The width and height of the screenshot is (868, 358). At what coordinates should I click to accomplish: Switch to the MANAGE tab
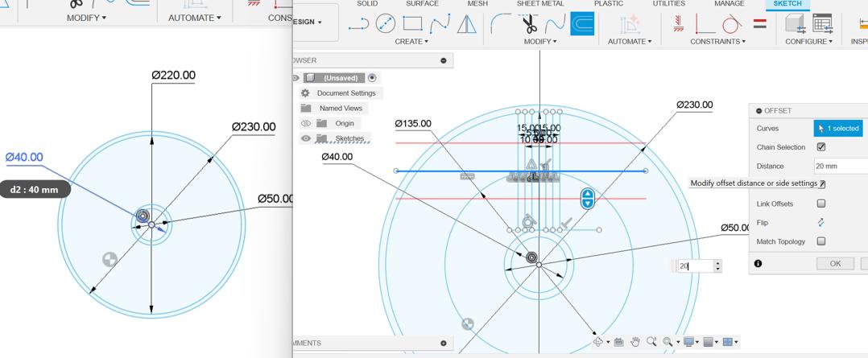(729, 3)
